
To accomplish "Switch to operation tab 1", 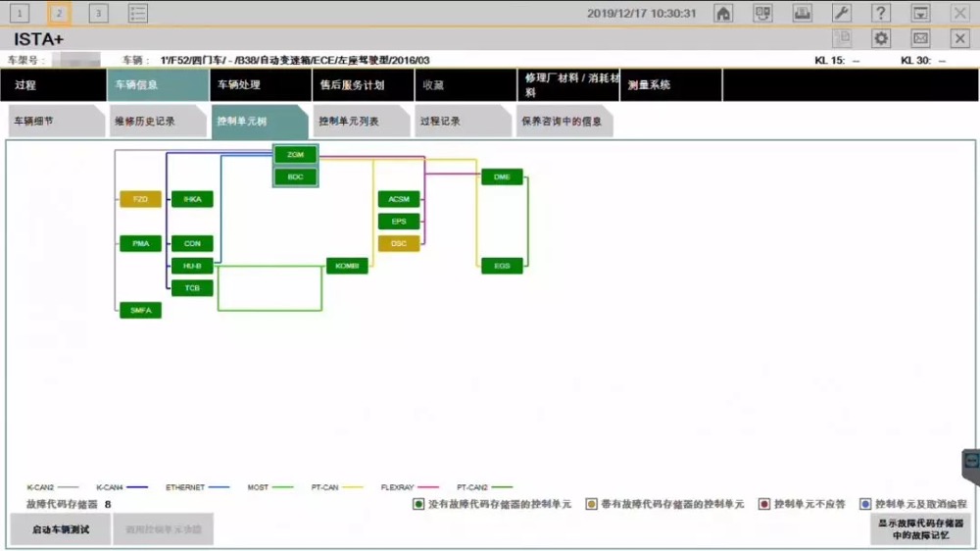I will (x=20, y=13).
